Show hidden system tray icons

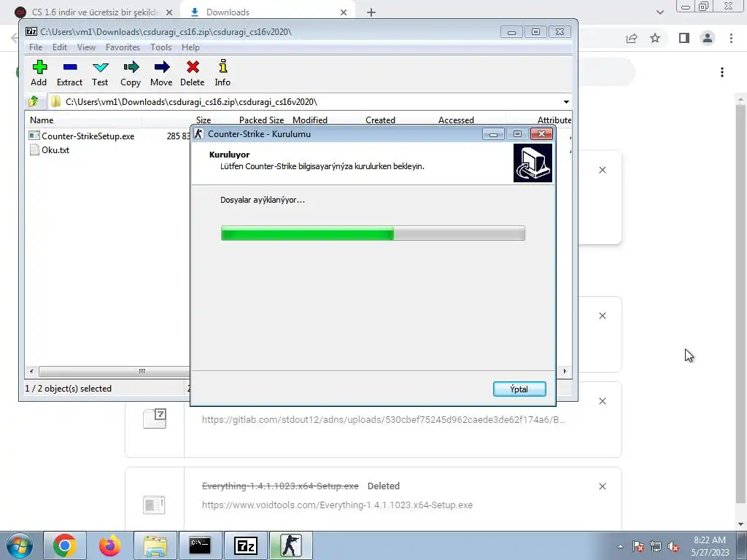coord(620,546)
